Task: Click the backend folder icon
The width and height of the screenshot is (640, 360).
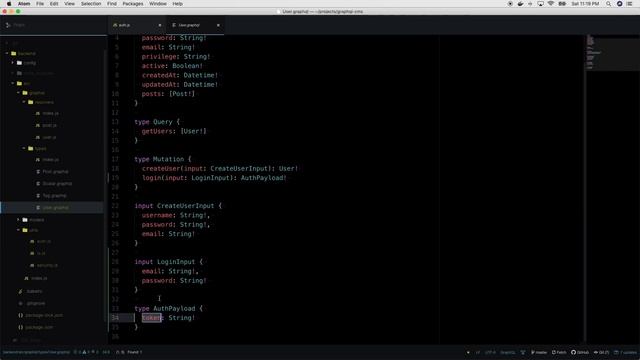Action: pos(13,53)
